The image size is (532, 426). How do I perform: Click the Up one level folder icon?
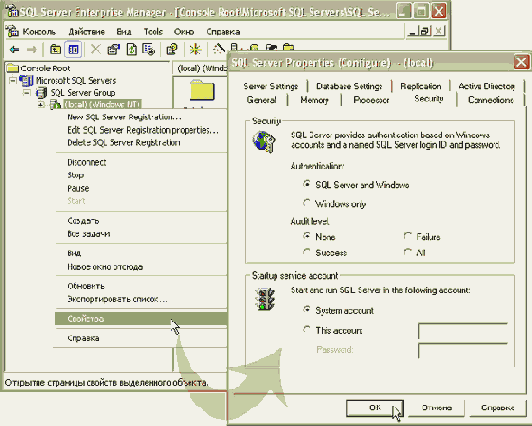(55, 50)
